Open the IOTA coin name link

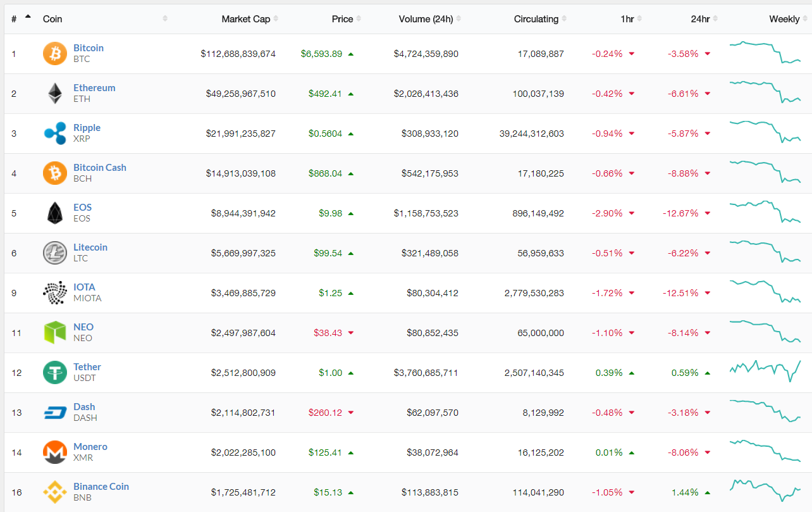pos(84,287)
